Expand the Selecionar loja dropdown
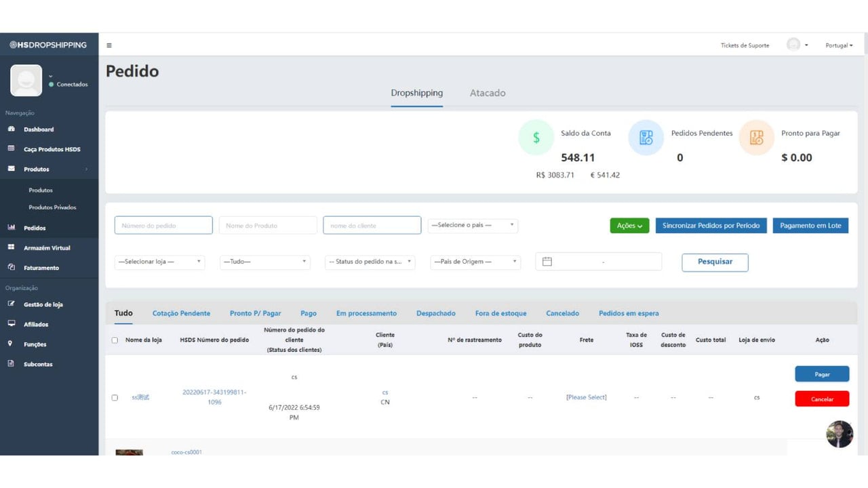The width and height of the screenshot is (868, 488). pos(159,262)
